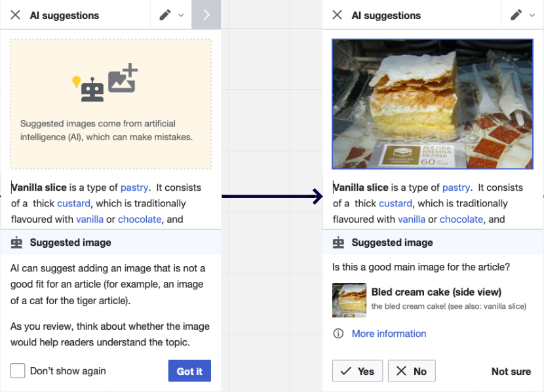Close the right AI suggestions panel
The image size is (544, 392).
point(337,15)
